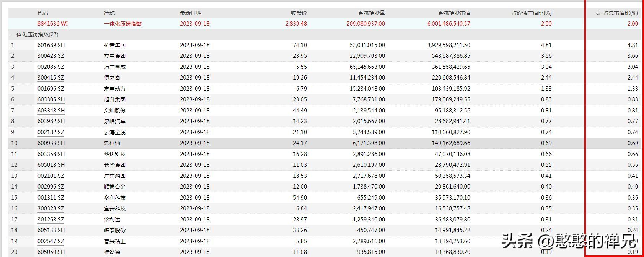Open the 002085.SZ code link
The height and width of the screenshot is (257, 644).
[x=51, y=67]
